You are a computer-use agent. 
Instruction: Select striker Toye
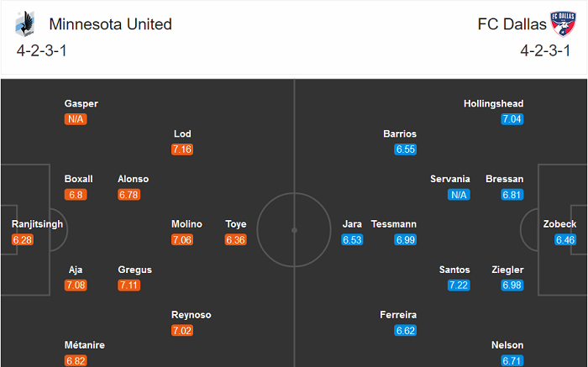pos(236,224)
